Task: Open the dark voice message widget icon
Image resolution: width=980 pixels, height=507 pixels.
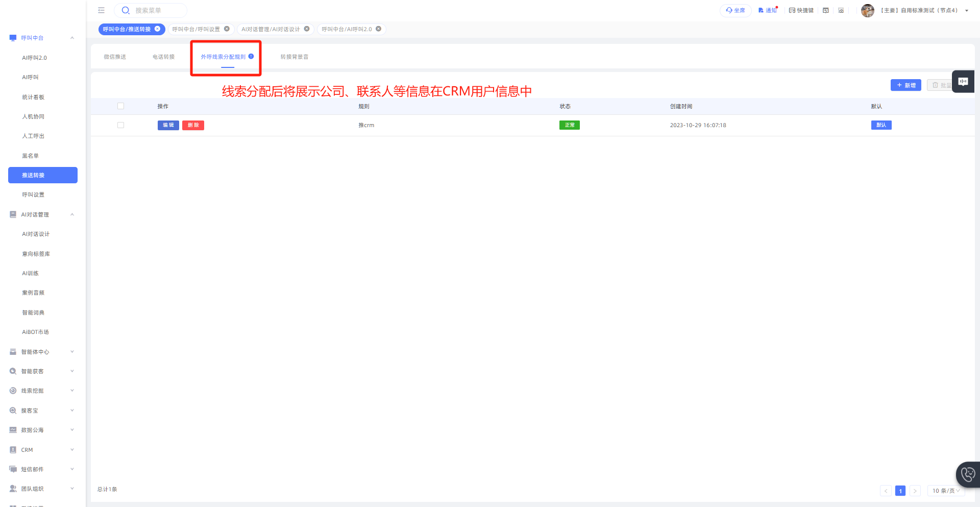Action: pyautogui.click(x=963, y=82)
